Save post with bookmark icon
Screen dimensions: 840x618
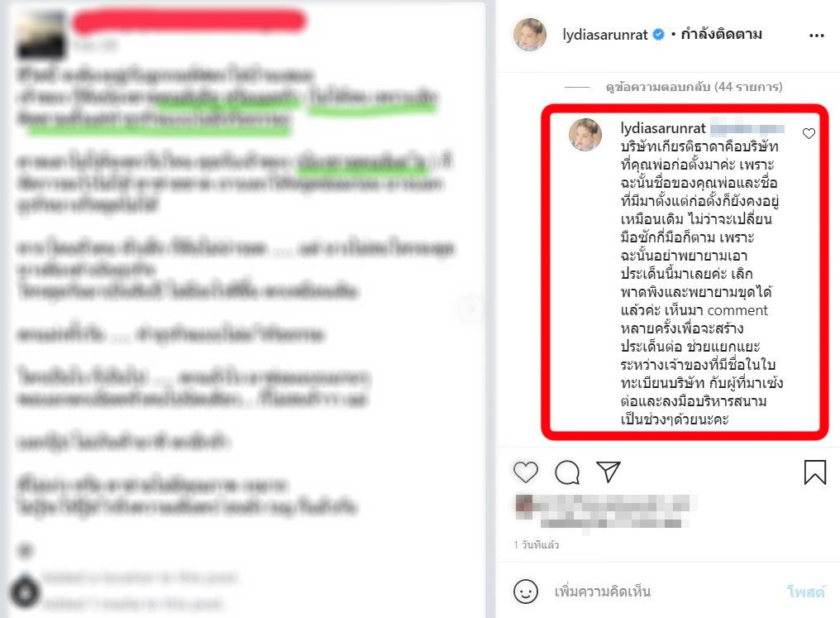[x=815, y=472]
